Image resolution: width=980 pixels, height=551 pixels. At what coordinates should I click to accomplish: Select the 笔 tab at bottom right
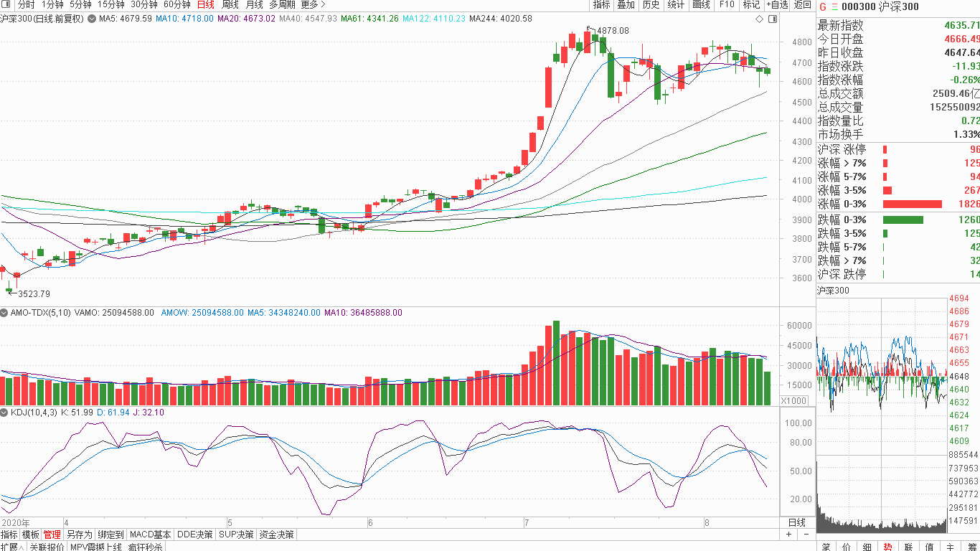coord(826,547)
